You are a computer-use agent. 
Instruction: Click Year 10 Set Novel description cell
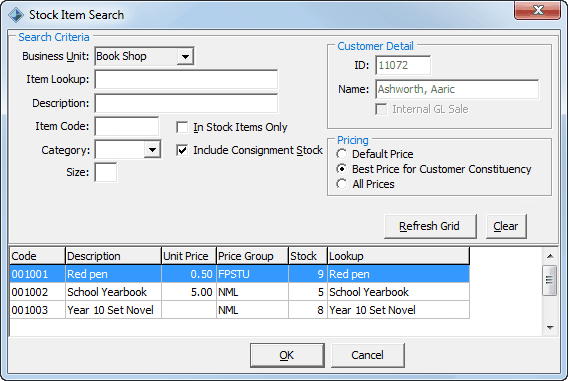(113, 310)
